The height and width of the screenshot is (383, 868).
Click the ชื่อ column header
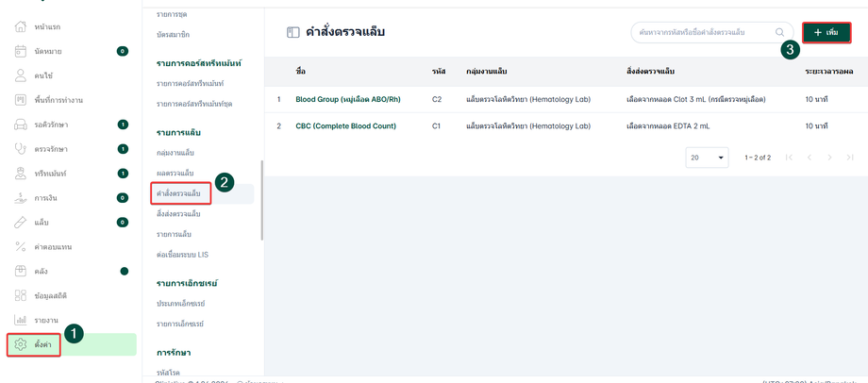pyautogui.click(x=301, y=72)
